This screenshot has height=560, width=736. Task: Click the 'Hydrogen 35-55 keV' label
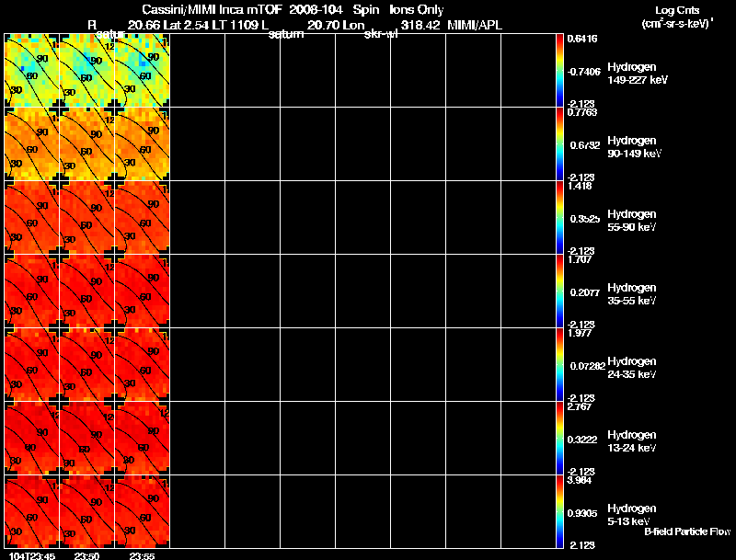pos(632,294)
